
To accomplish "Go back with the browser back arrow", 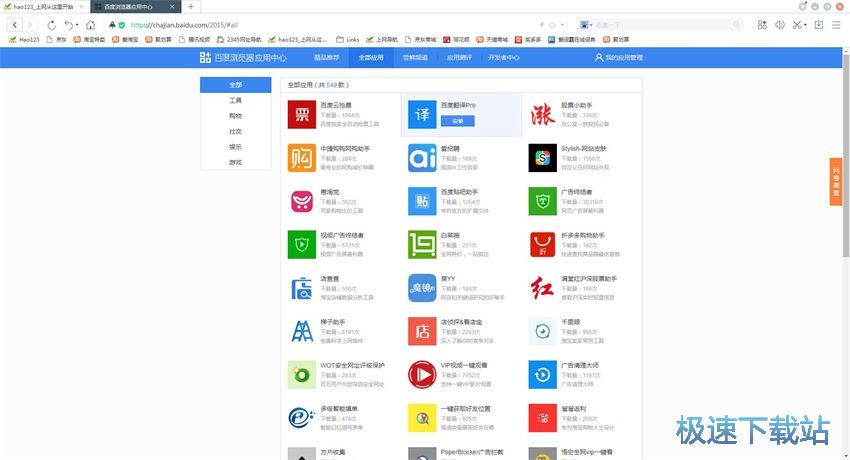I will [x=15, y=25].
